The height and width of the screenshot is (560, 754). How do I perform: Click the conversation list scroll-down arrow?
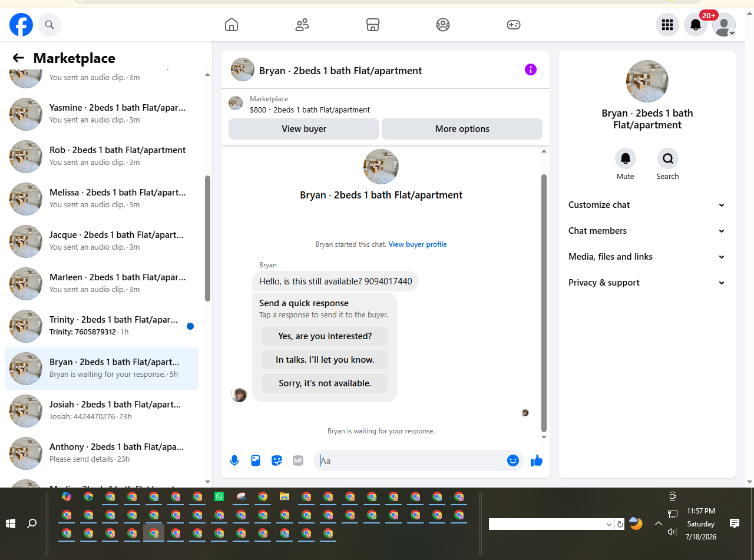coord(207,482)
